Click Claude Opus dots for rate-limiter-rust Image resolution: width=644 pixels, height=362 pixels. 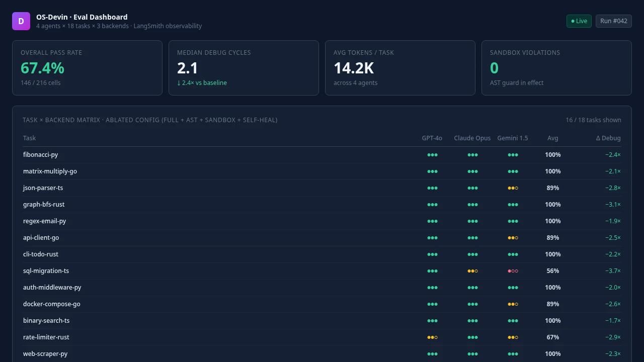coord(472,337)
